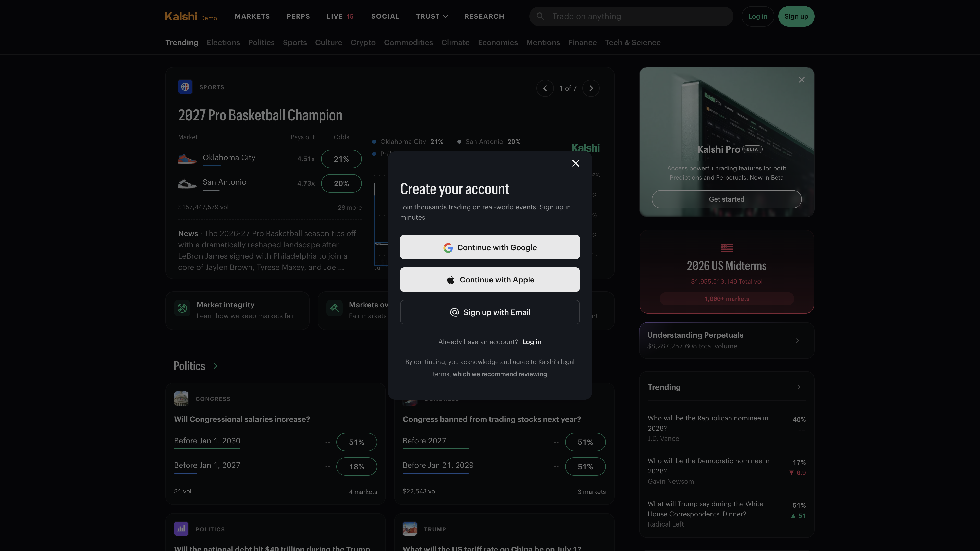Open 2027 Pro Basketball Champion title
The height and width of the screenshot is (551, 980).
coord(260,115)
